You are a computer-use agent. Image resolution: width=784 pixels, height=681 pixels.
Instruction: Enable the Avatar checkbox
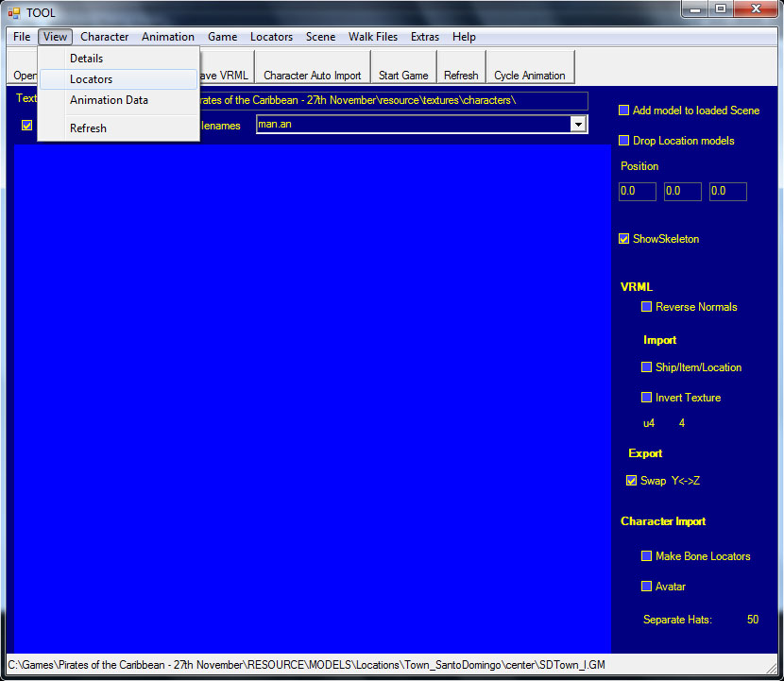[646, 586]
